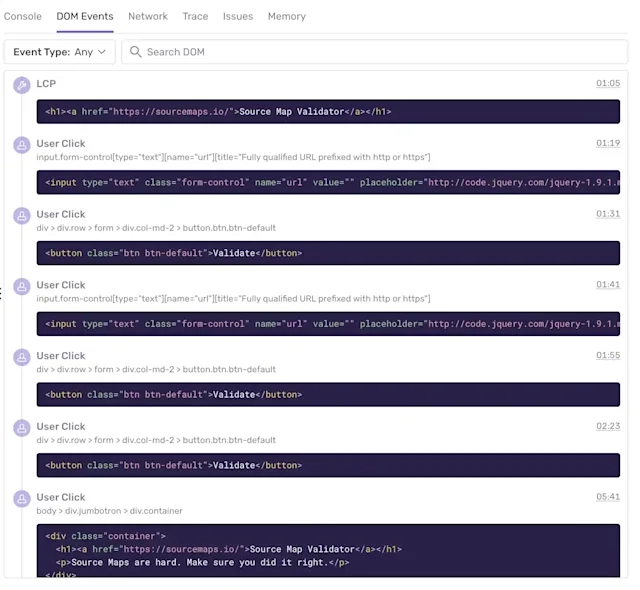Jump to timestamp 05:41
Screen dimensions: 640x590
point(608,497)
